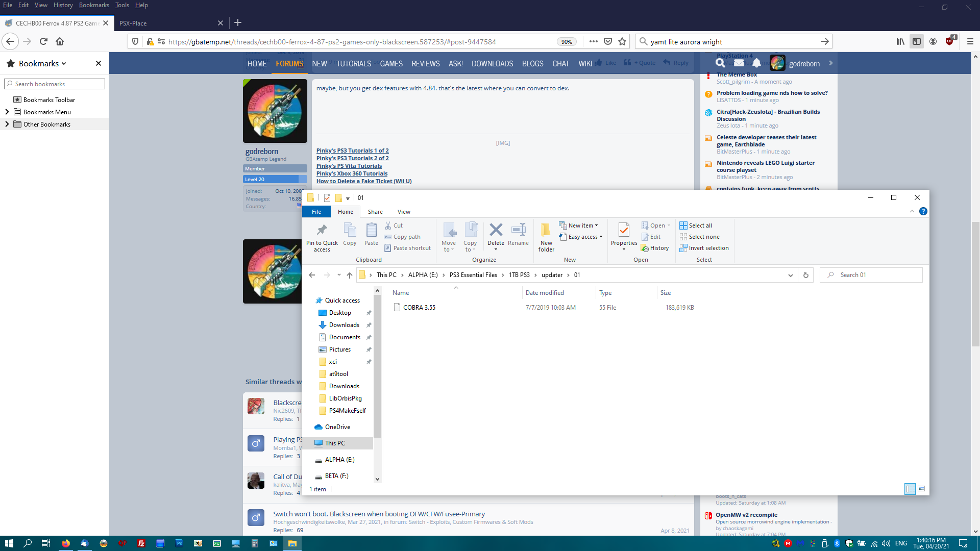Click Cut in the Explorer ribbon
980x551 pixels.
[x=394, y=226]
